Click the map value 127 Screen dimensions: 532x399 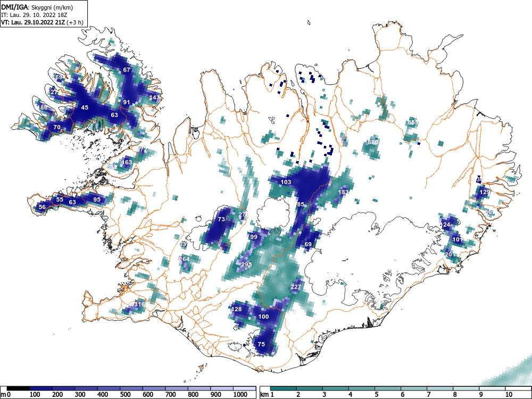pos(53,92)
